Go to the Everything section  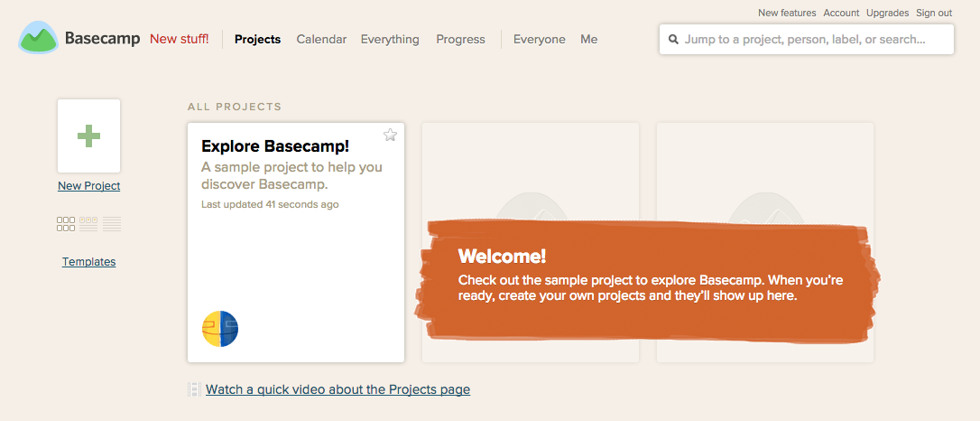point(390,40)
